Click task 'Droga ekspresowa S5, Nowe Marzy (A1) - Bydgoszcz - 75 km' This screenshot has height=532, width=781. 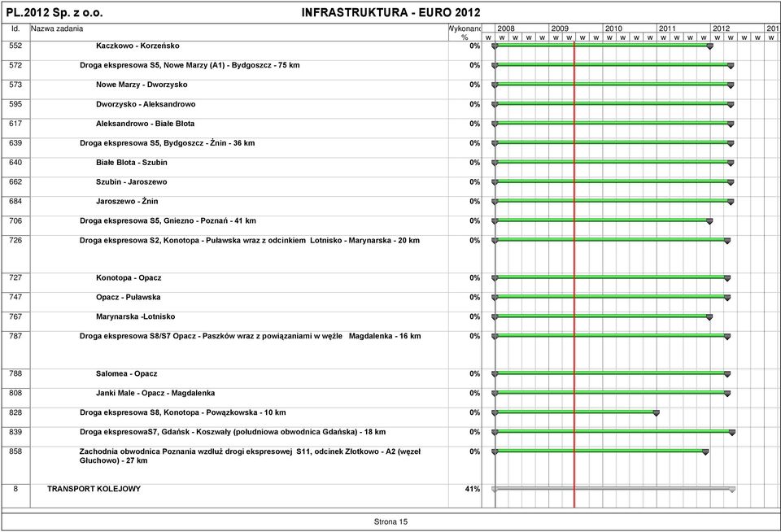(x=190, y=65)
